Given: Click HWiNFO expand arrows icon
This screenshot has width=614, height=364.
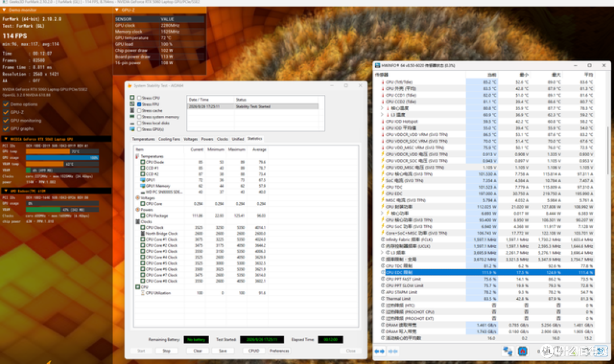Looking at the screenshot, I should [379, 351].
